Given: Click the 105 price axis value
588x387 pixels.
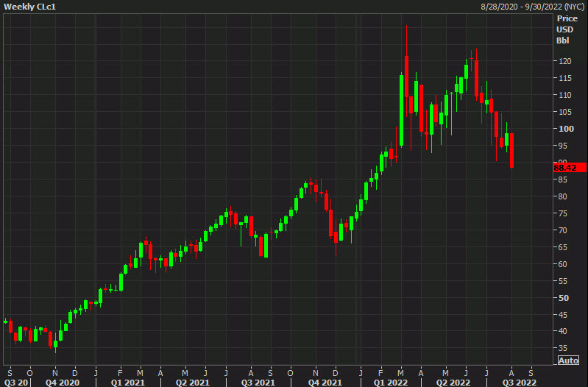Looking at the screenshot, I should point(564,112).
